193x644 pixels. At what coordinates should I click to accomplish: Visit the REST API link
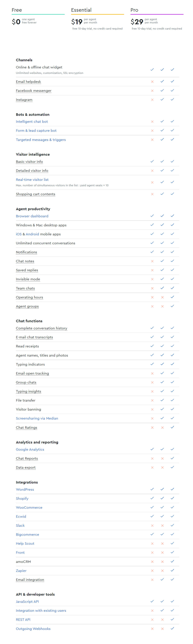click(x=23, y=619)
